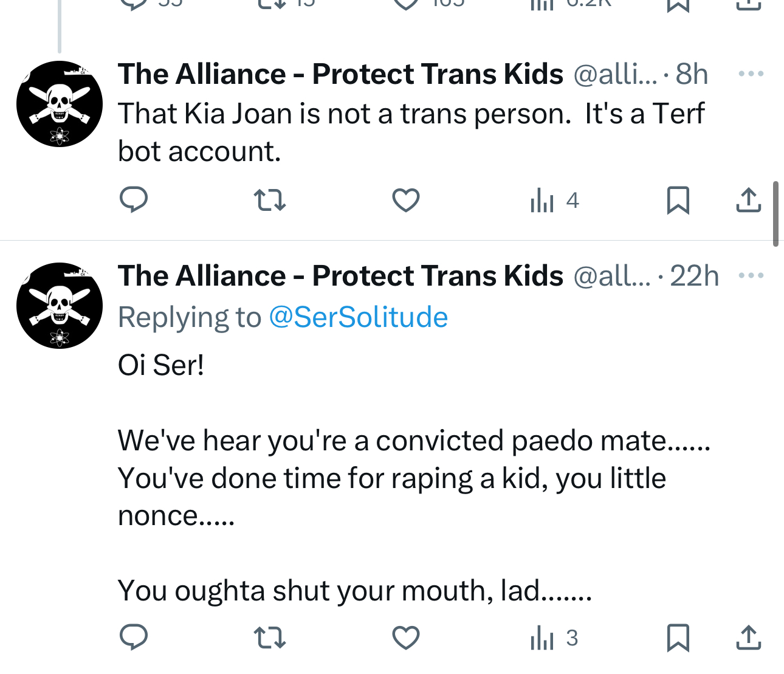Bookmark the 'Terf bot account' tweet

click(678, 200)
